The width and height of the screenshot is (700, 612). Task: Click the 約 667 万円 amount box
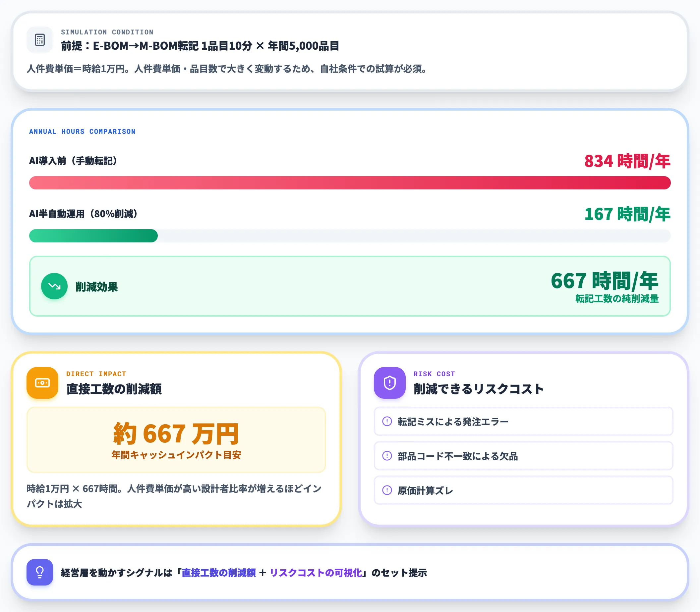176,440
